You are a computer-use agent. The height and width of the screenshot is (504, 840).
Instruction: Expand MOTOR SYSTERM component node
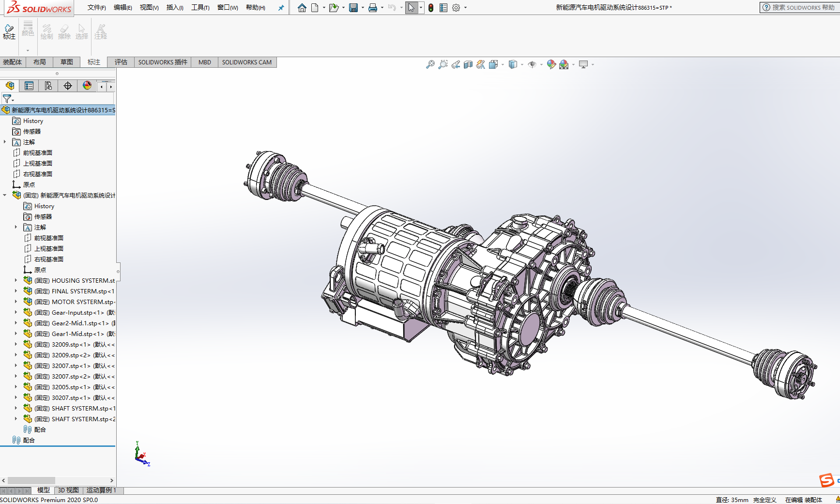click(x=16, y=302)
